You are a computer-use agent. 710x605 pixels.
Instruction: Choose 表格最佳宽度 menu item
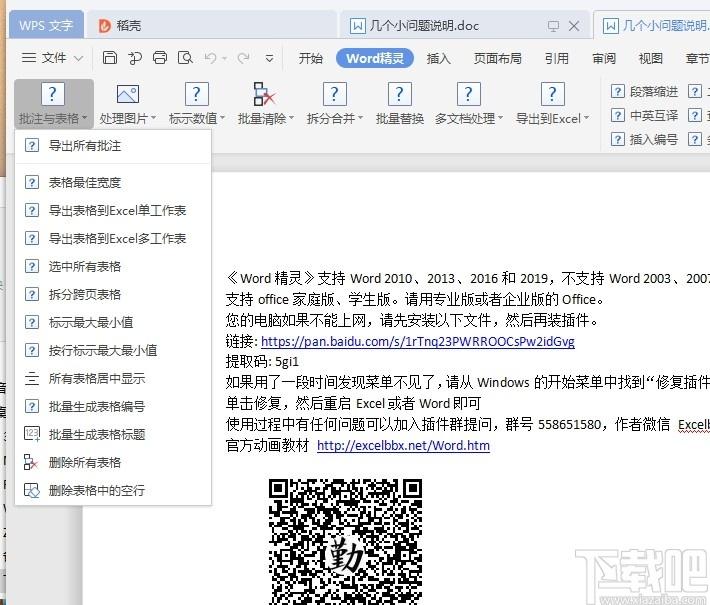point(113,182)
